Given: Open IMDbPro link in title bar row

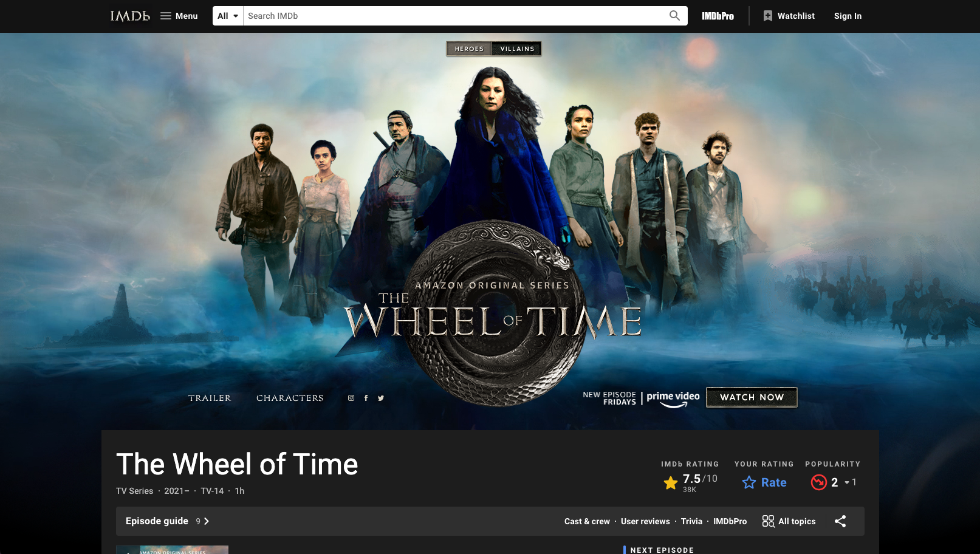Looking at the screenshot, I should [x=730, y=521].
